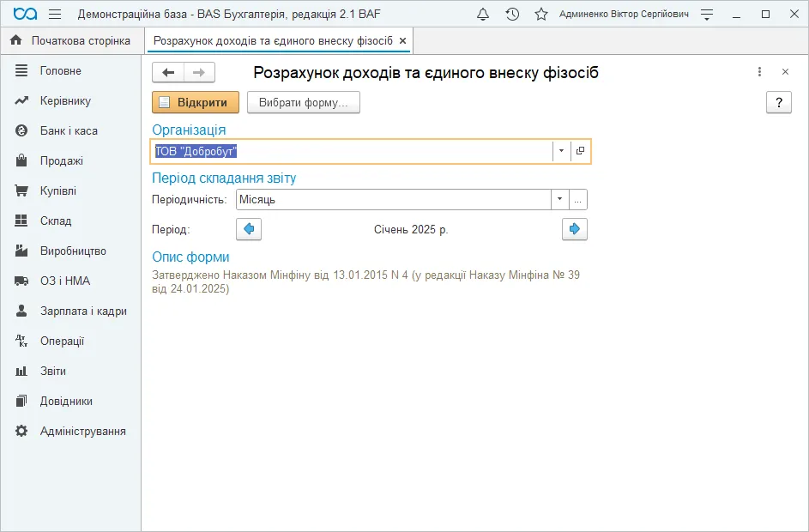Close the Розрахунок доходів tab
The width and height of the screenshot is (809, 532).
(403, 41)
